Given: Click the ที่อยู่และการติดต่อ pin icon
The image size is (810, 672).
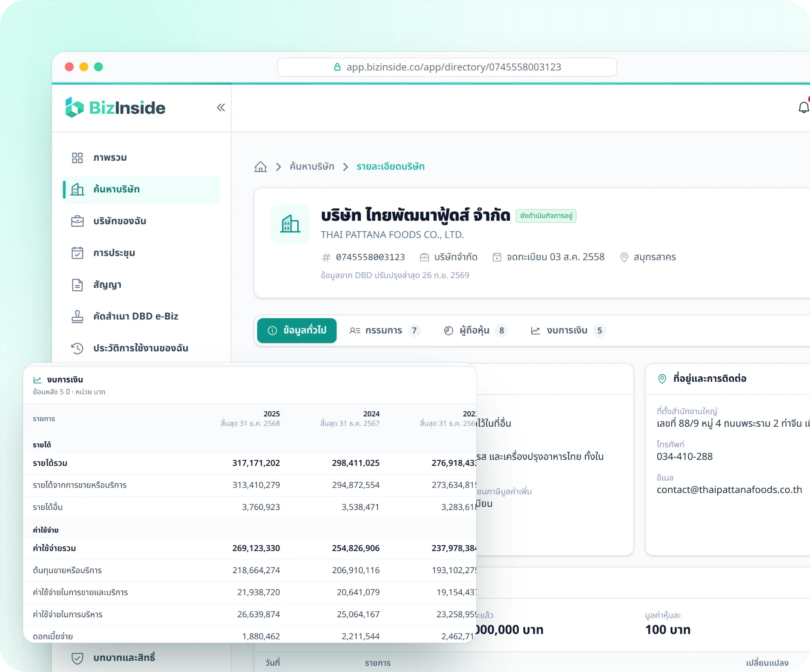Looking at the screenshot, I should pyautogui.click(x=662, y=379).
